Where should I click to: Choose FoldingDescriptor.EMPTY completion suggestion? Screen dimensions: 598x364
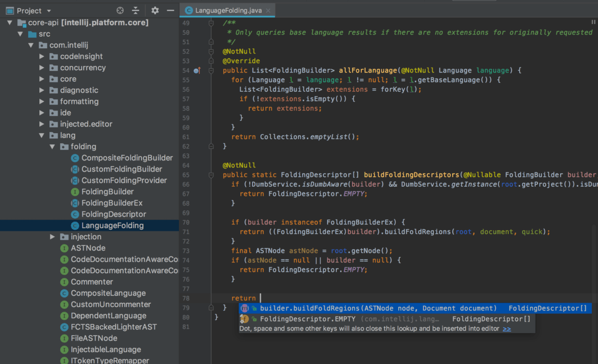click(387, 319)
